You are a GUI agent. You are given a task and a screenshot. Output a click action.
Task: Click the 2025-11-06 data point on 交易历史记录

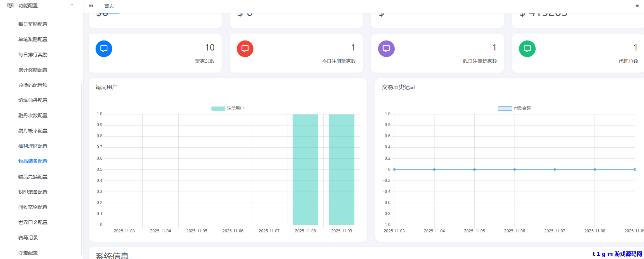pyautogui.click(x=515, y=169)
